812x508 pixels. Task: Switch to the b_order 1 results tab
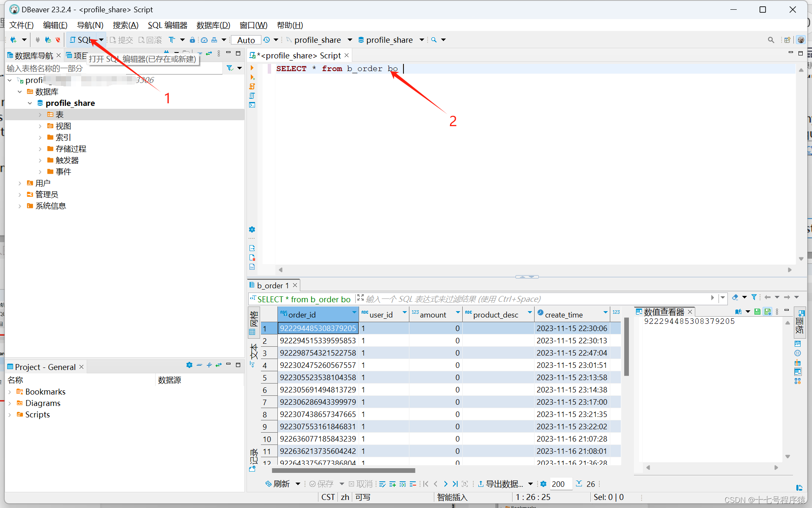(x=272, y=285)
